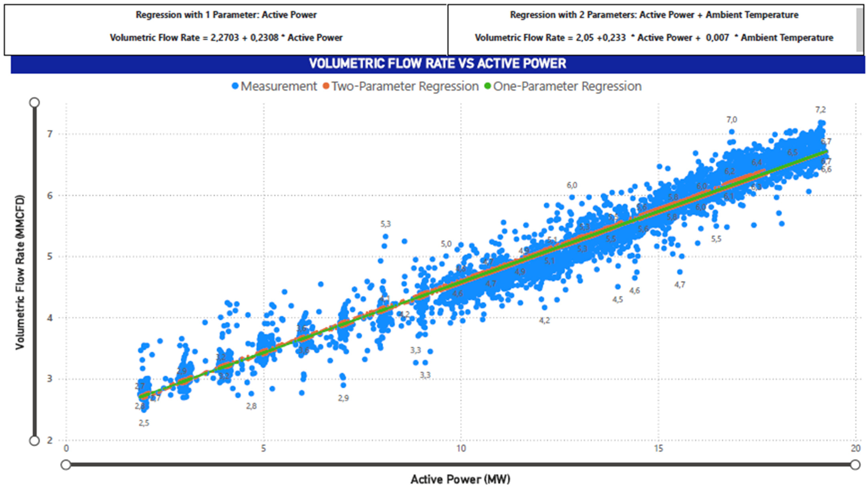The image size is (868, 488).
Task: Click the lowest data point labeled 2,5
Action: pos(144,410)
